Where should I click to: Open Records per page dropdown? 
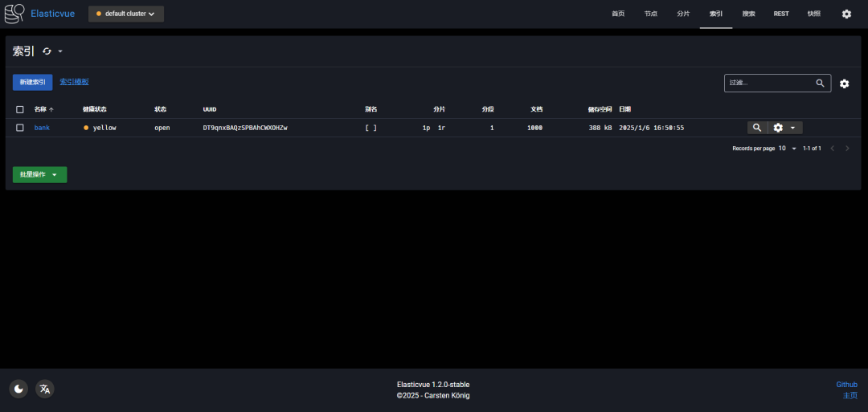pyautogui.click(x=787, y=149)
